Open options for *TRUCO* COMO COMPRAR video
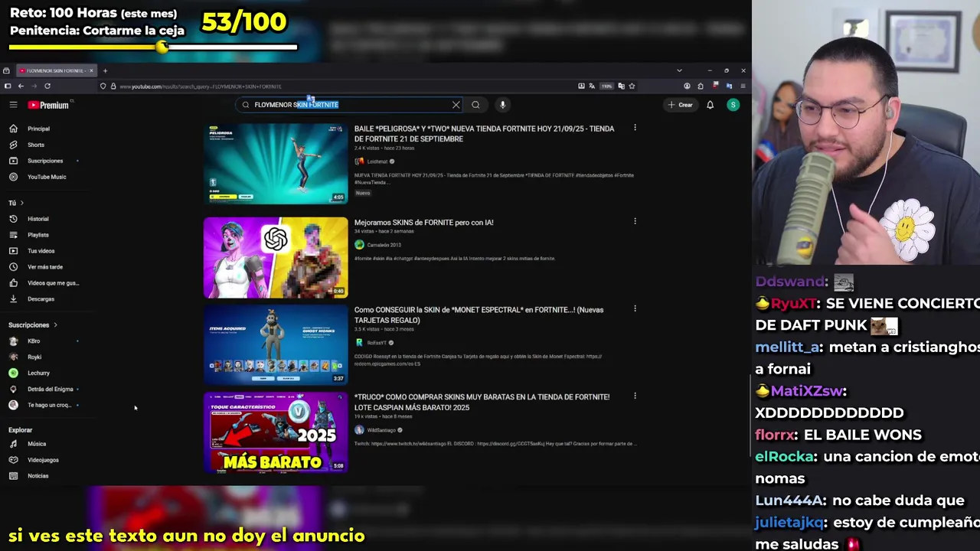 pos(635,396)
